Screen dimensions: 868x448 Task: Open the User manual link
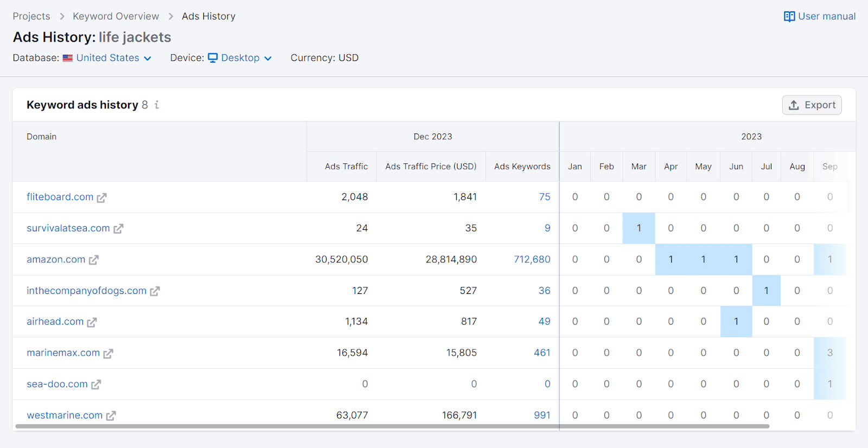tap(820, 16)
